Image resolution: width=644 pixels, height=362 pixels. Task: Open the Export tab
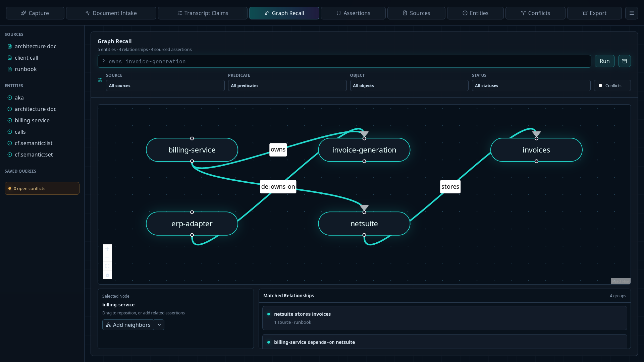(594, 13)
